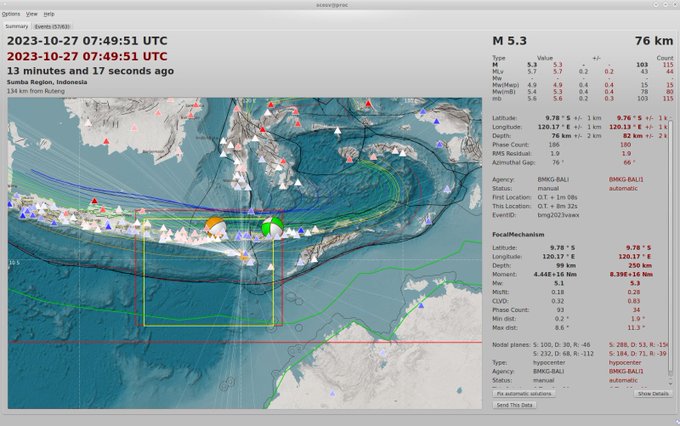This screenshot has height=426, width=680.
Task: Click the Mw(Mwp) magnitude row label
Action: pos(506,85)
